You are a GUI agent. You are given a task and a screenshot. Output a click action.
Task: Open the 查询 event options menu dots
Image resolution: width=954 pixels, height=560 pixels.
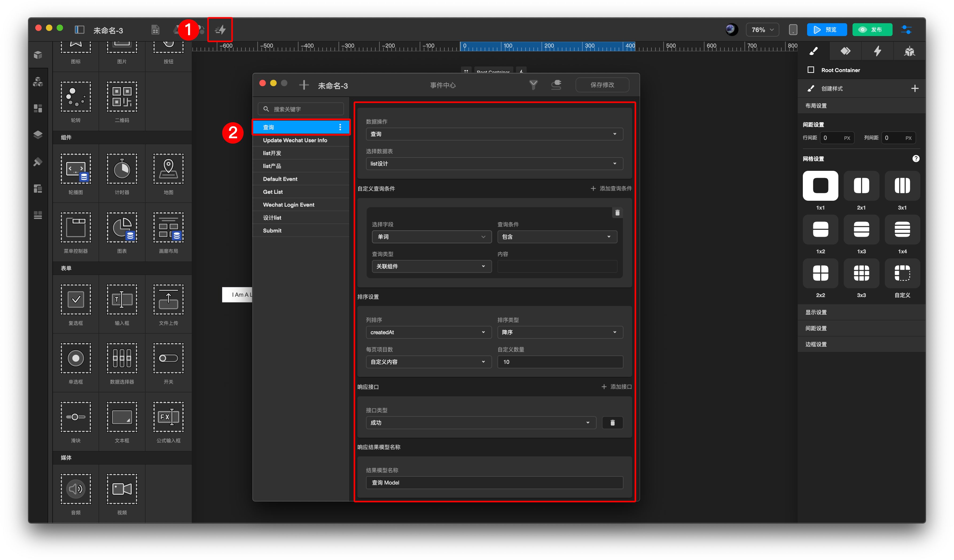point(340,127)
